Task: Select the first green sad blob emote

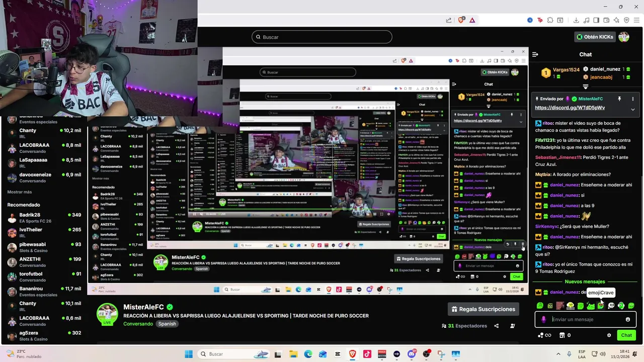Action: pos(540,305)
